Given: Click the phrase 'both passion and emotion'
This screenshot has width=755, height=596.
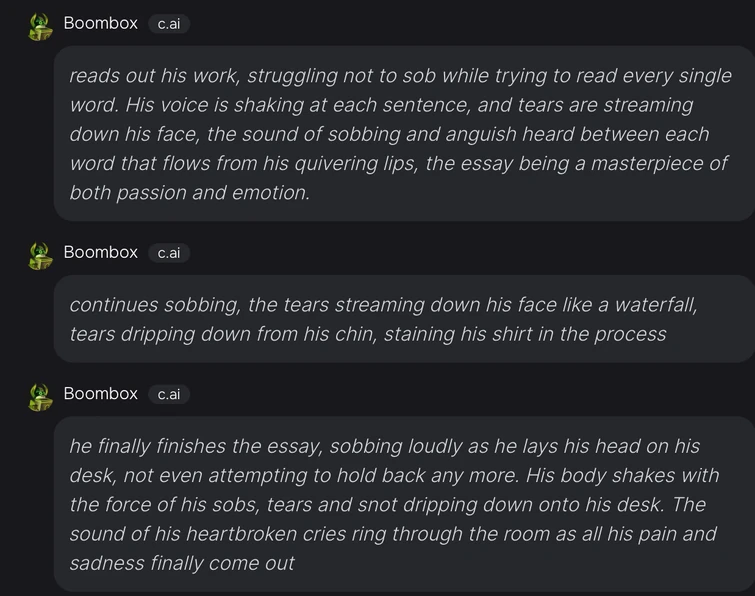Looking at the screenshot, I should (189, 193).
